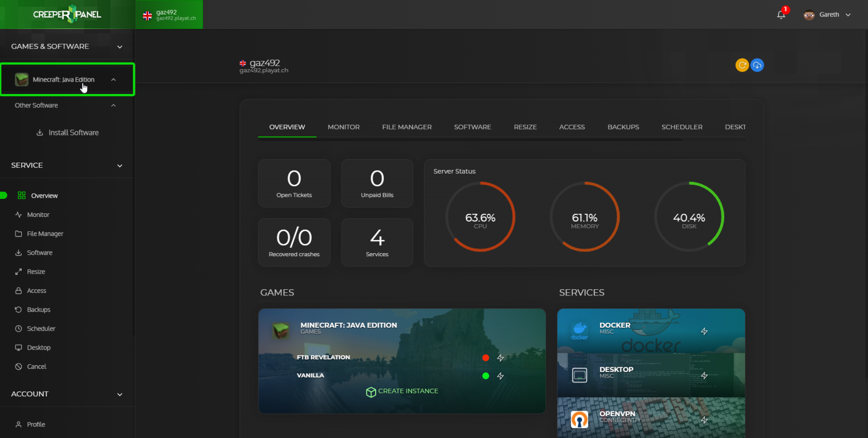Switch to the Monitor tab
The width and height of the screenshot is (868, 438).
[x=344, y=127]
